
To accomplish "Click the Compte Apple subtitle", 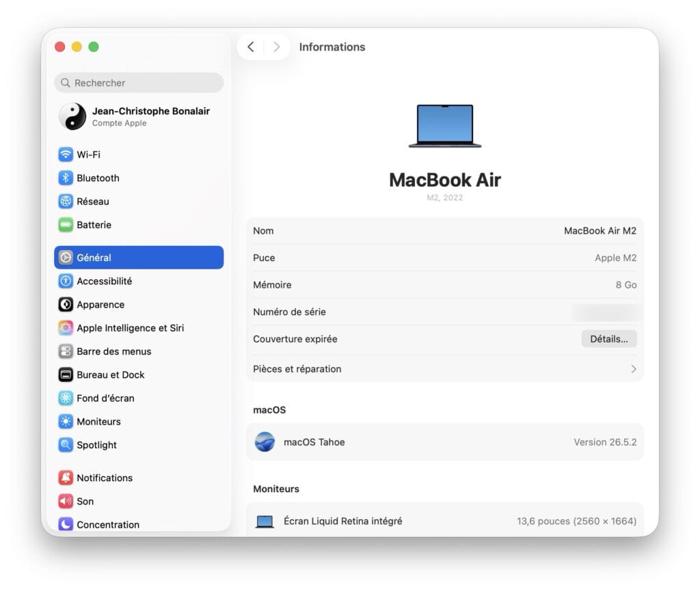I will [x=119, y=123].
